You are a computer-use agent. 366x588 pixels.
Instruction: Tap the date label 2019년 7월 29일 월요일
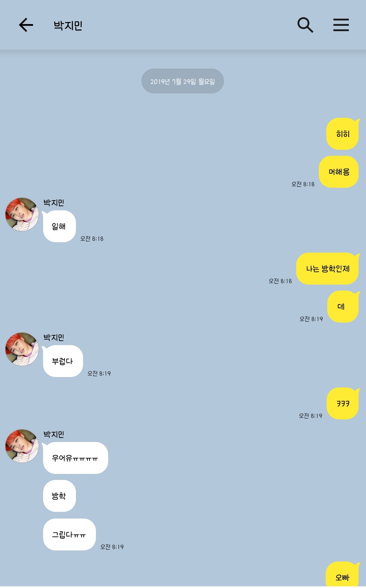tap(183, 81)
